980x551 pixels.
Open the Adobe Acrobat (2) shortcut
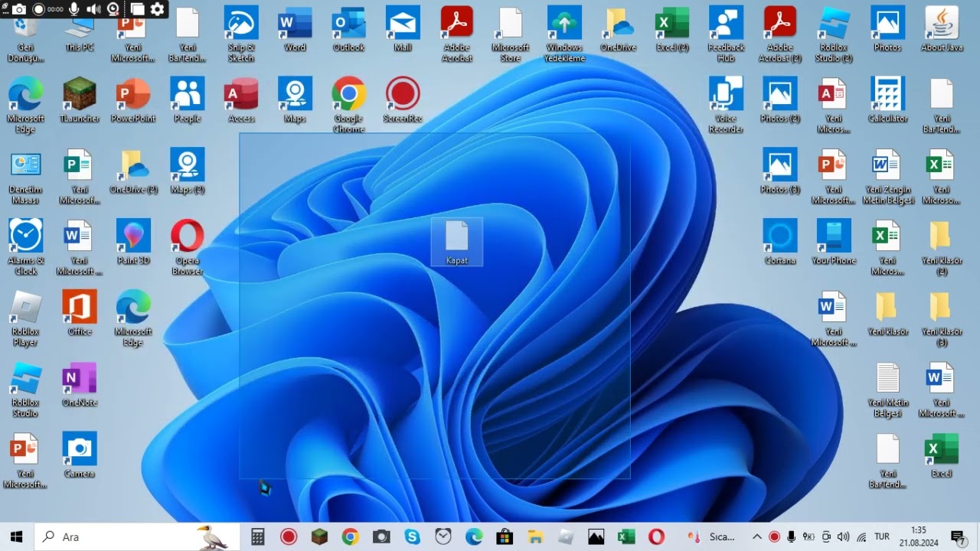click(x=780, y=34)
